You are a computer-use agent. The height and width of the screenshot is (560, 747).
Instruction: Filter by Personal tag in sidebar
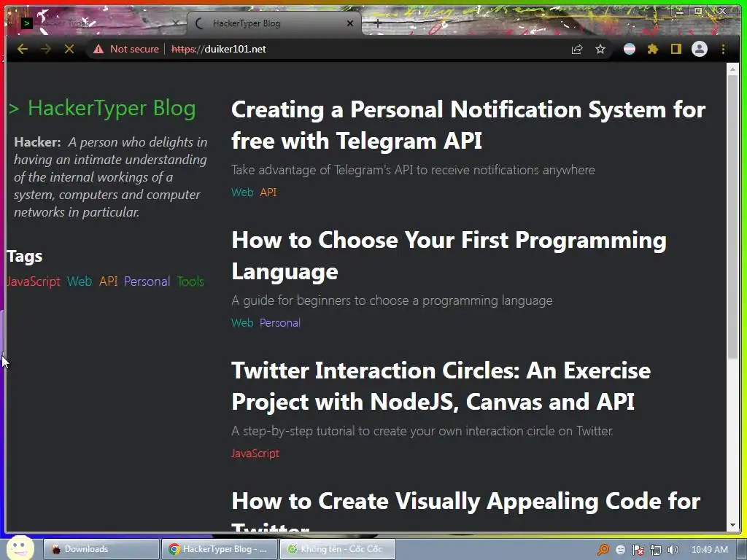[x=147, y=281]
